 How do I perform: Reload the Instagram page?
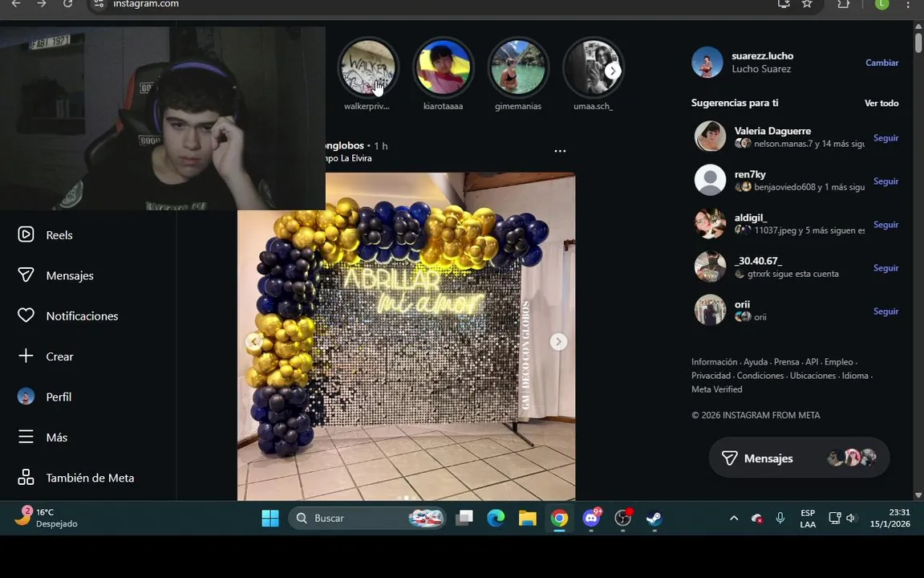(67, 3)
